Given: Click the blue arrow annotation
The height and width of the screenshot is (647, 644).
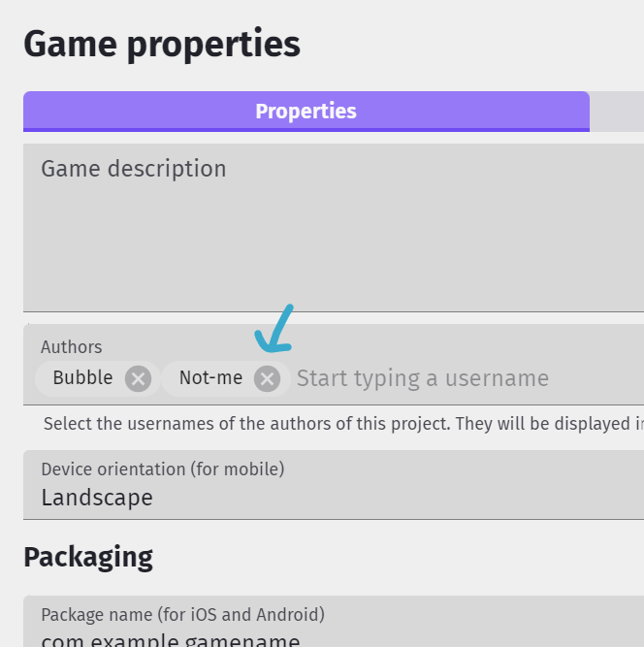Looking at the screenshot, I should [274, 330].
